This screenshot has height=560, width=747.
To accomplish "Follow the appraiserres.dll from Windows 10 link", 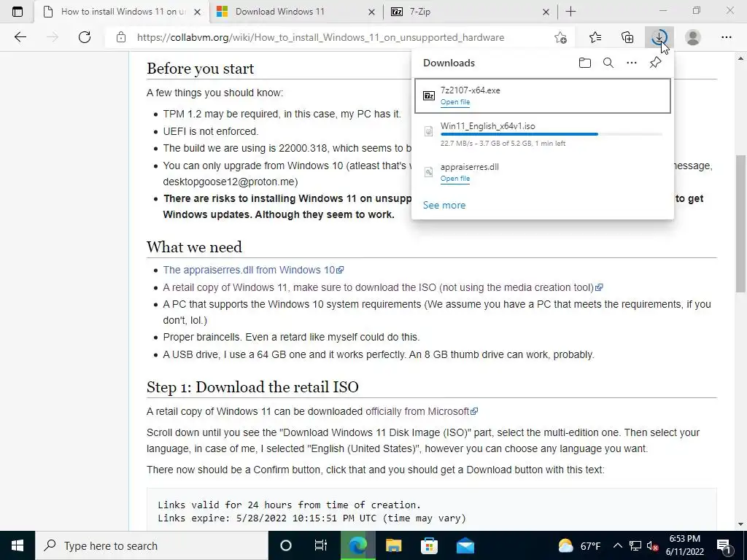I will pos(253,270).
